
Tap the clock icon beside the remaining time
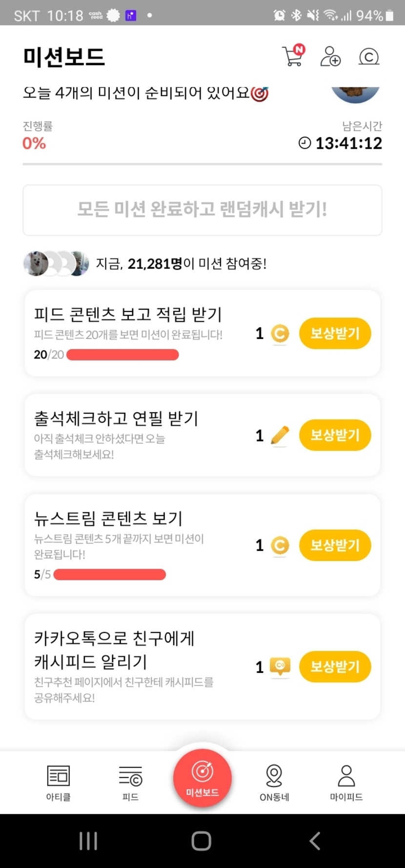(x=304, y=143)
